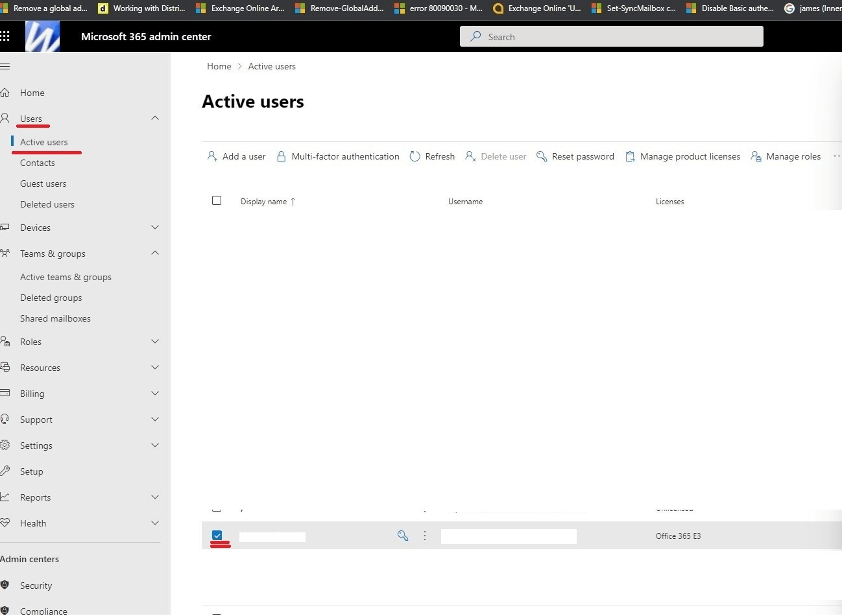Click Manage product licenses
The height and width of the screenshot is (616, 842).
[x=682, y=156]
